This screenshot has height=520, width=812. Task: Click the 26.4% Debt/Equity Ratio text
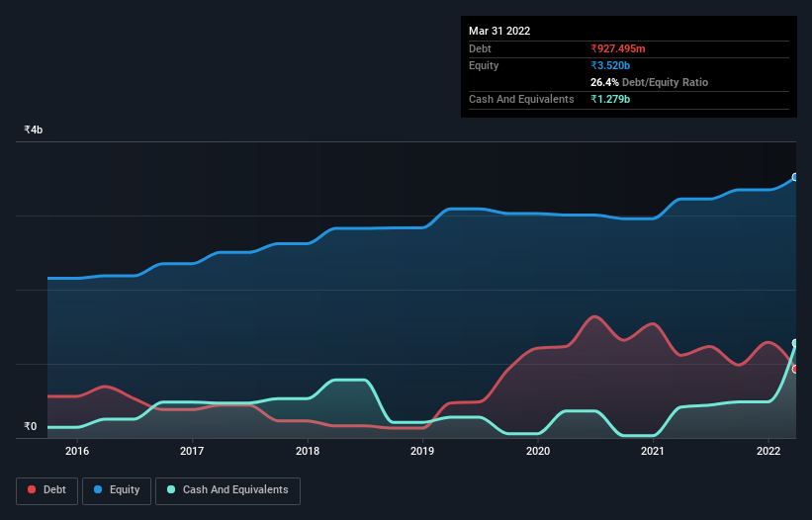pyautogui.click(x=650, y=82)
